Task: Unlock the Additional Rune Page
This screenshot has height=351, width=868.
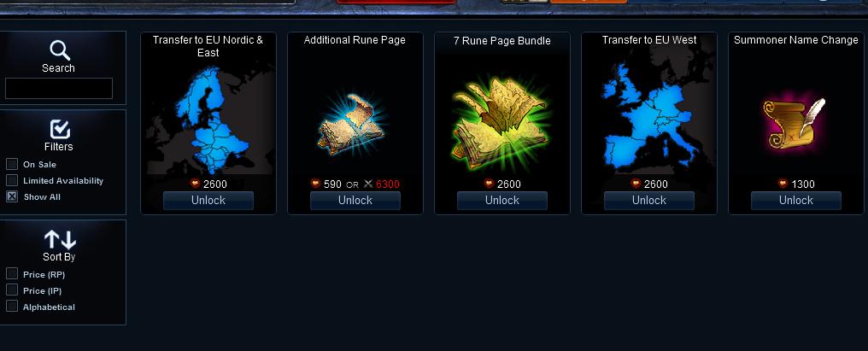Action: point(355,201)
